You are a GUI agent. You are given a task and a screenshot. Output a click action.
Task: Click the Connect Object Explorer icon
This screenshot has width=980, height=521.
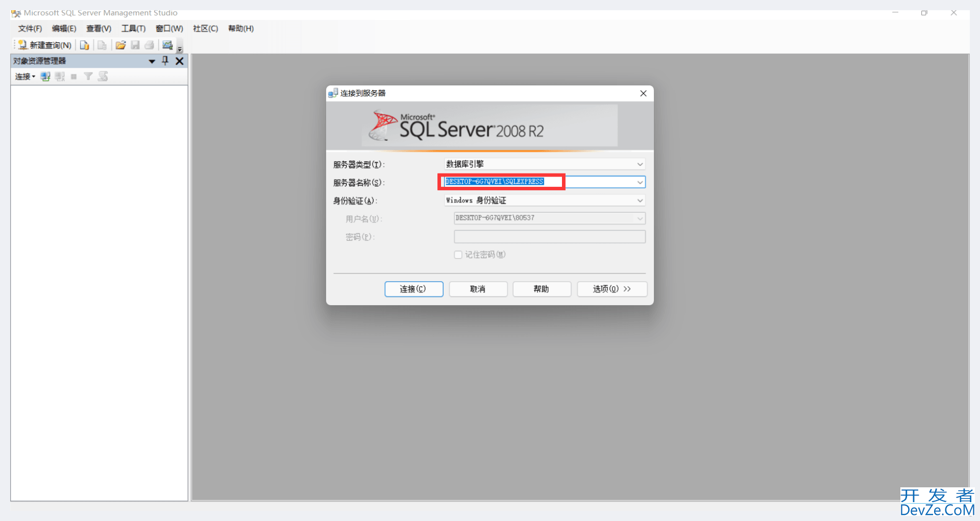click(45, 77)
